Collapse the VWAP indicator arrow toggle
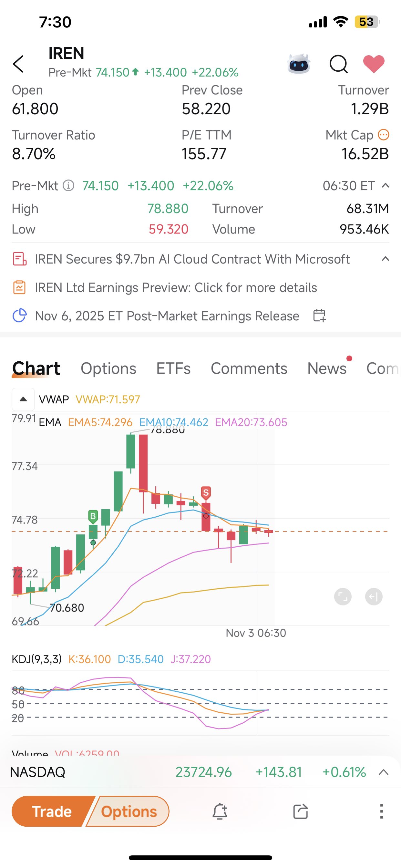 pos(23,399)
